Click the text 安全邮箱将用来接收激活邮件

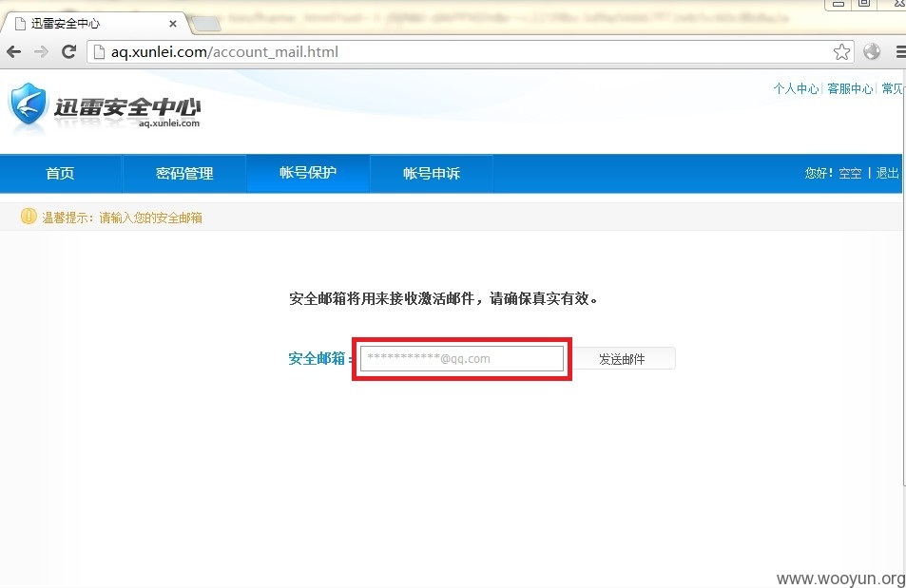[382, 298]
